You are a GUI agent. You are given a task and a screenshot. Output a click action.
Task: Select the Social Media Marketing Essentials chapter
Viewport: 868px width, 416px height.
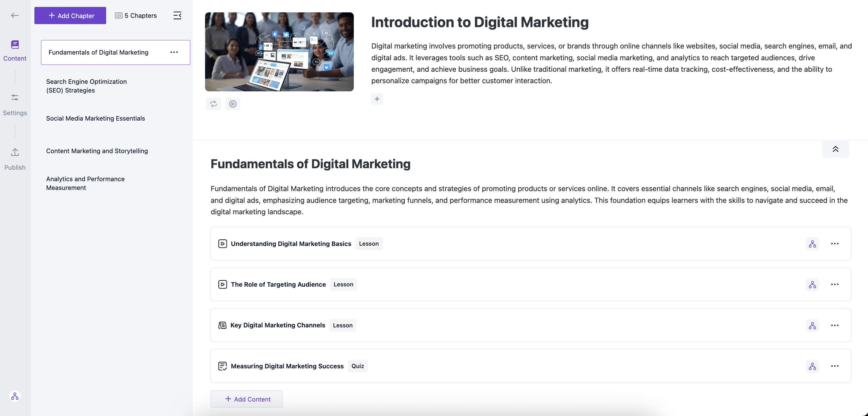[x=95, y=118]
